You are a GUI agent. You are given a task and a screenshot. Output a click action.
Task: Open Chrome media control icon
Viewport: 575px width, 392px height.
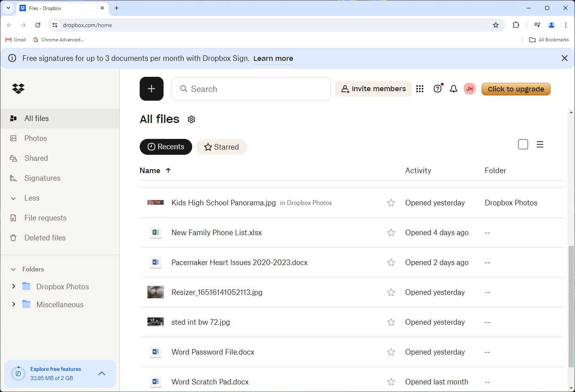point(537,25)
